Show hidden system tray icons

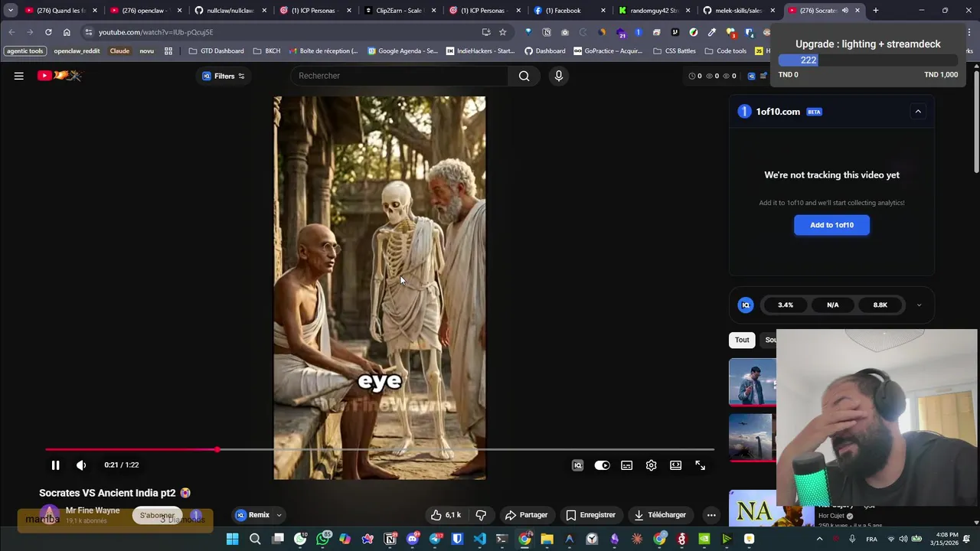coord(819,540)
